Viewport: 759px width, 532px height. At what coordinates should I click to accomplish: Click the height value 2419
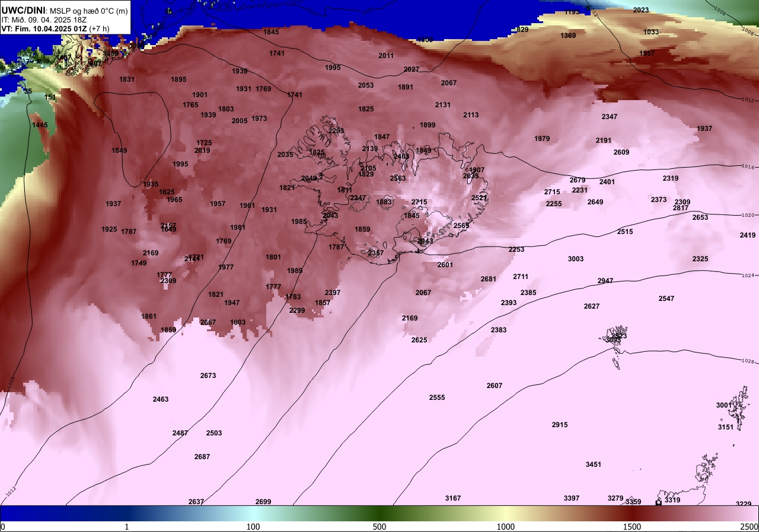click(x=748, y=235)
